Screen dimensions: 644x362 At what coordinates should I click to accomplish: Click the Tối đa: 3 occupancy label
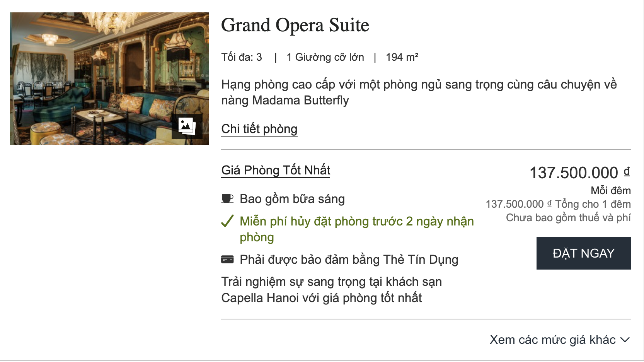[242, 57]
